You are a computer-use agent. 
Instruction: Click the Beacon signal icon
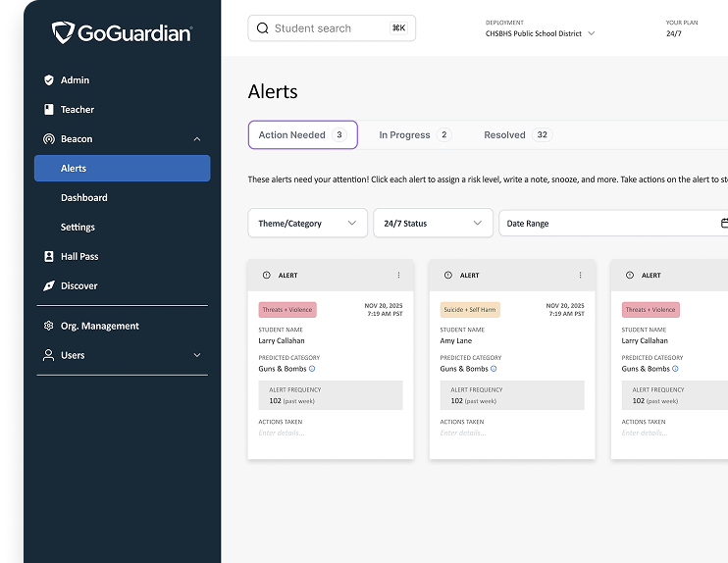(49, 138)
